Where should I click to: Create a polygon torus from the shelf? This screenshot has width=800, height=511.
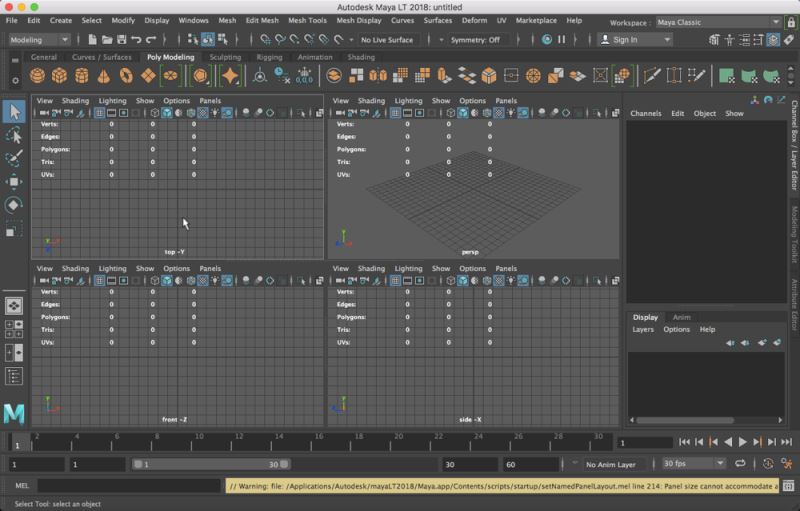(126, 76)
